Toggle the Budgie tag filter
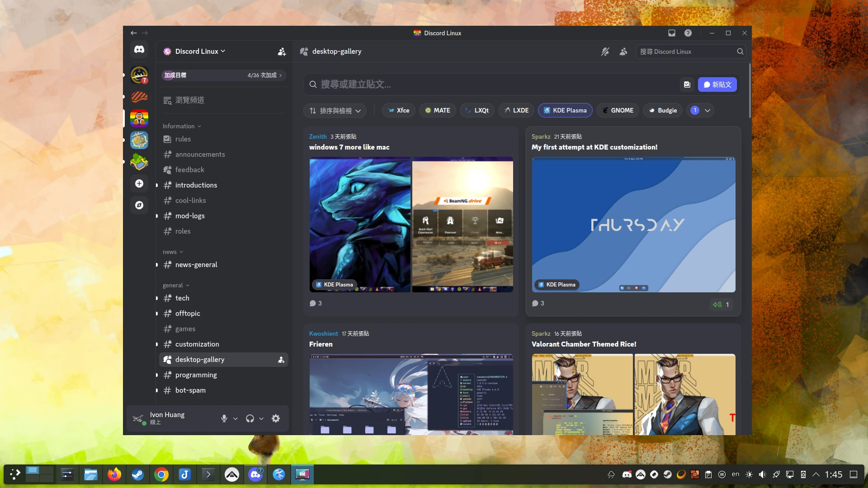The width and height of the screenshot is (868, 488). 663,110
